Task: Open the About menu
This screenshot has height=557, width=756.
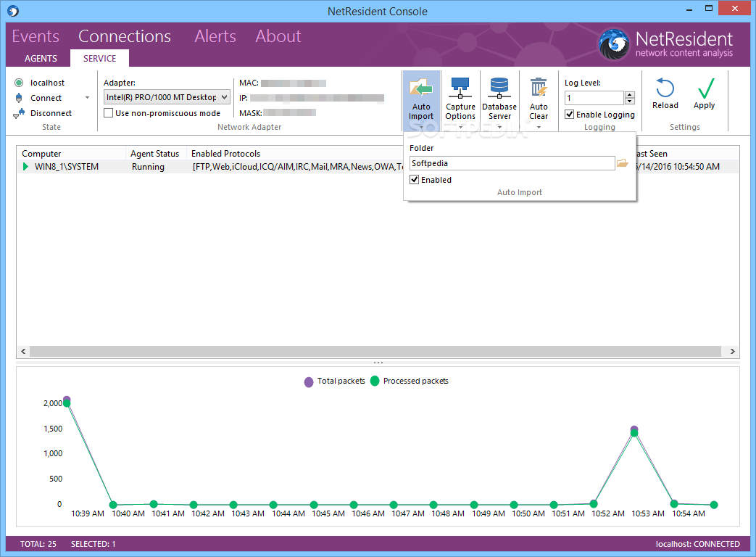Action: coord(278,36)
